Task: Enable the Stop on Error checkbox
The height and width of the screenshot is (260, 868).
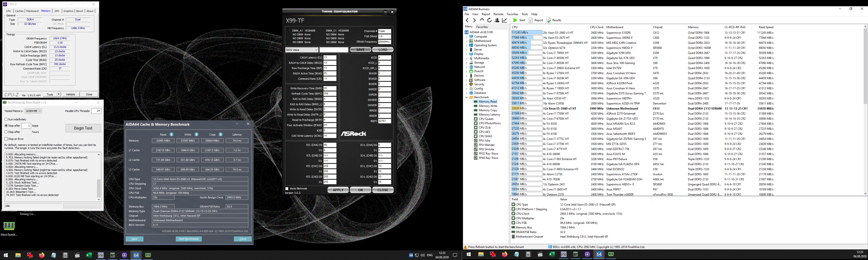Action: pyautogui.click(x=7, y=139)
